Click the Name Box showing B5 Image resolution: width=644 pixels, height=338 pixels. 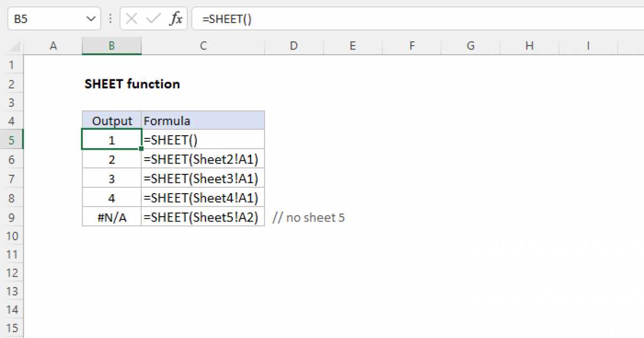pos(54,19)
